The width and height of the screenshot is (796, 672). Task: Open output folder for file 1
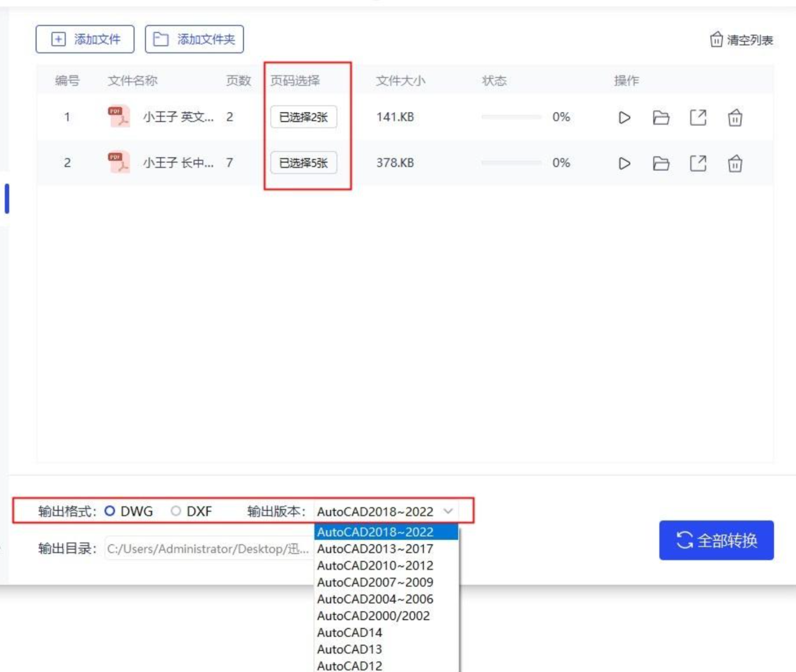(x=661, y=118)
